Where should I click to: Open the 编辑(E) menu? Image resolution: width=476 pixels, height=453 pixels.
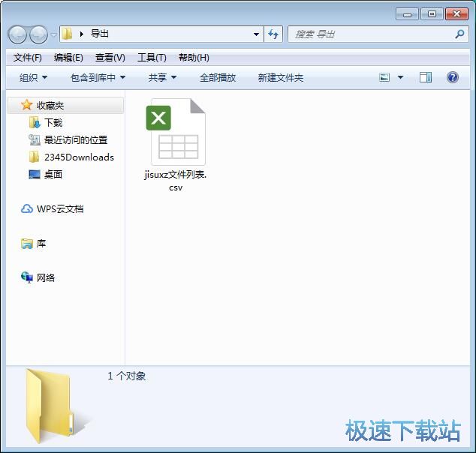(x=68, y=57)
